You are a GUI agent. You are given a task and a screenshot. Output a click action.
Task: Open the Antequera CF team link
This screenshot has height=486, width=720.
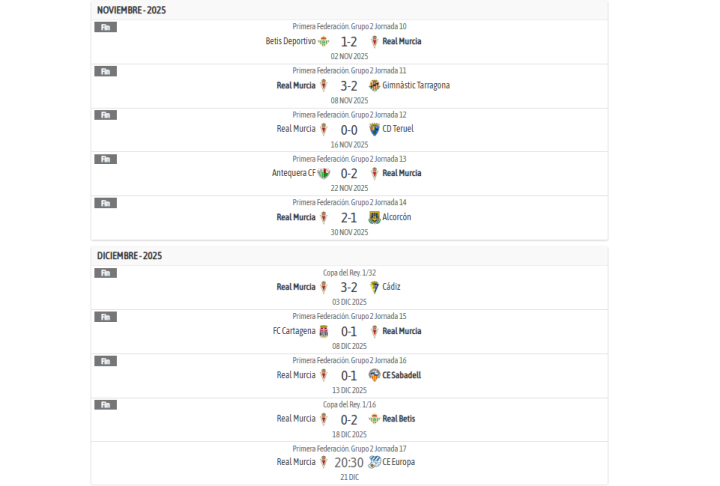click(293, 173)
